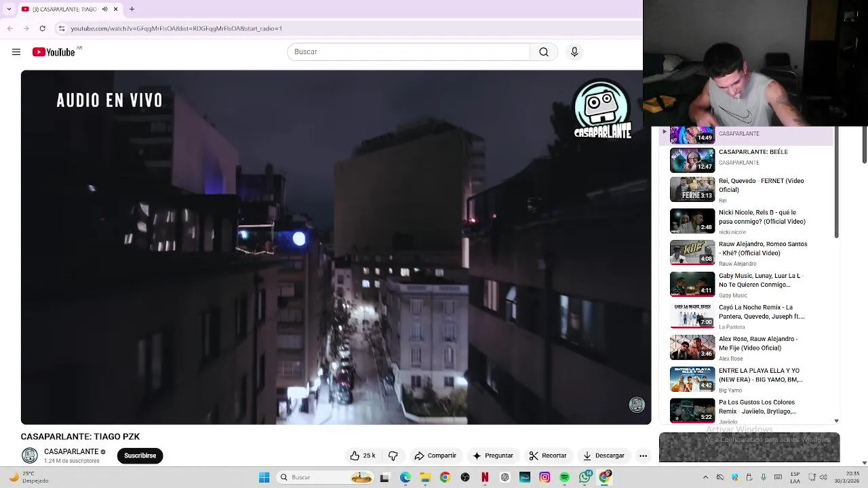Open OBS Studio from taskbar
This screenshot has height=488, width=868.
pyautogui.click(x=465, y=478)
